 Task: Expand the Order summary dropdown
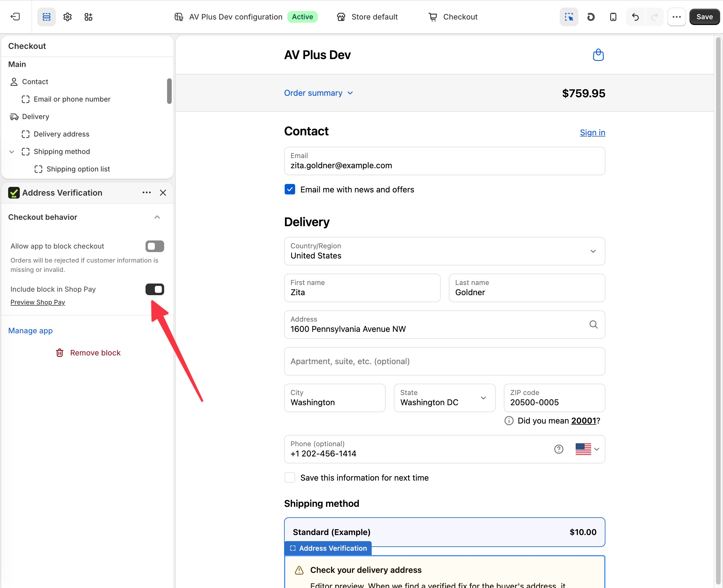(x=318, y=93)
